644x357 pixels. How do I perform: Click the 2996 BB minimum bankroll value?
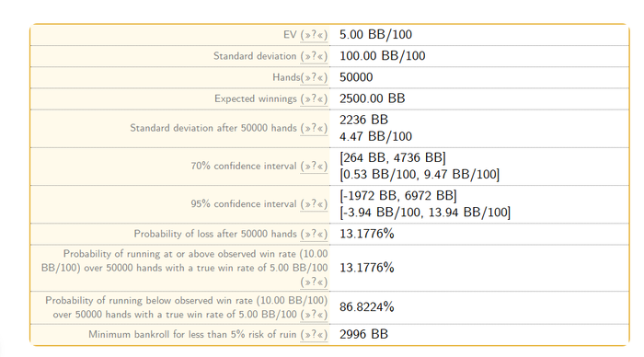pyautogui.click(x=364, y=334)
